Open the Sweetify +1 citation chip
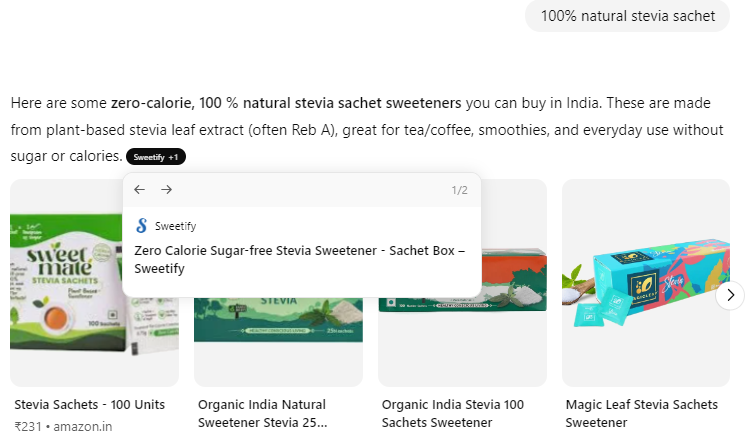753x436 pixels. point(157,157)
